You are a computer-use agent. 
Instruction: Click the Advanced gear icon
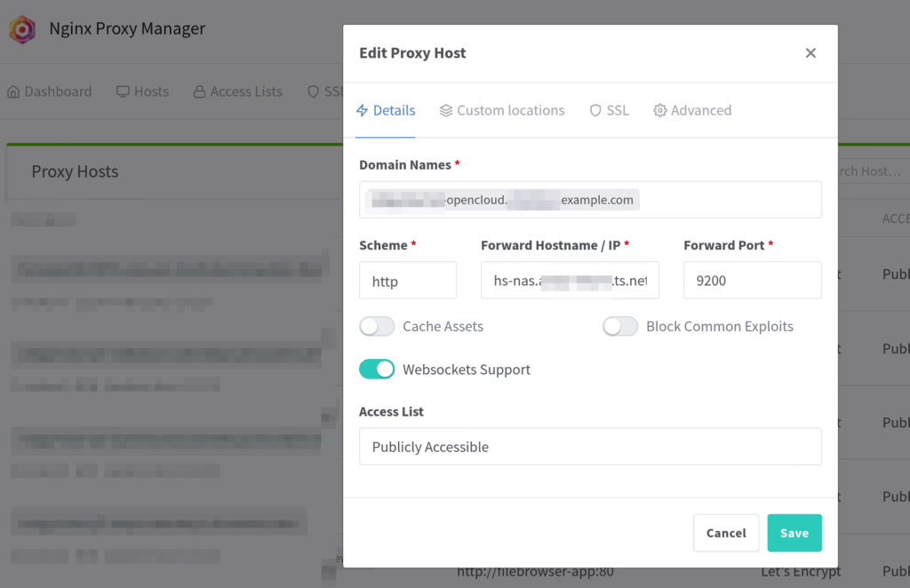pos(660,111)
